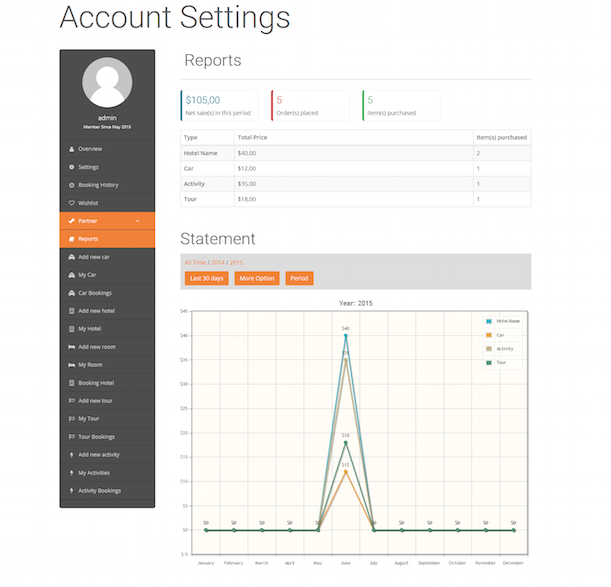Go to Car Bookings in sidebar
Screen dimensions: 611x587
click(x=96, y=293)
